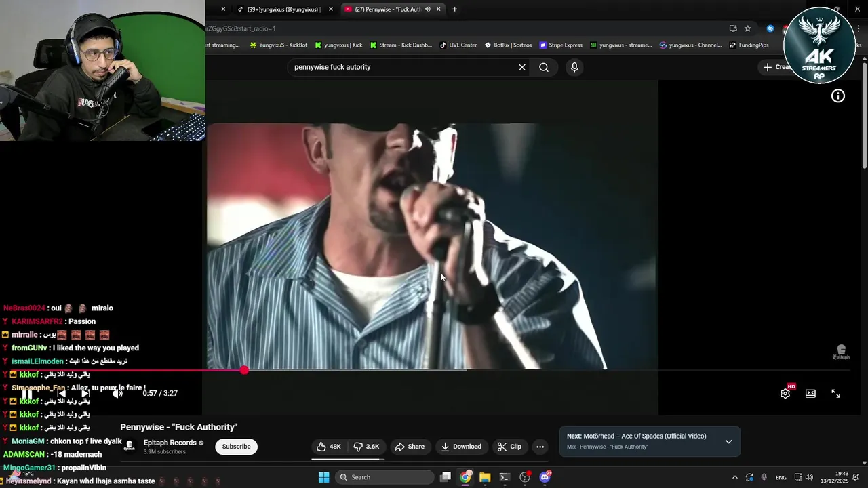
Task: Open BotRix | Sorteos bookmark
Action: coord(508,45)
